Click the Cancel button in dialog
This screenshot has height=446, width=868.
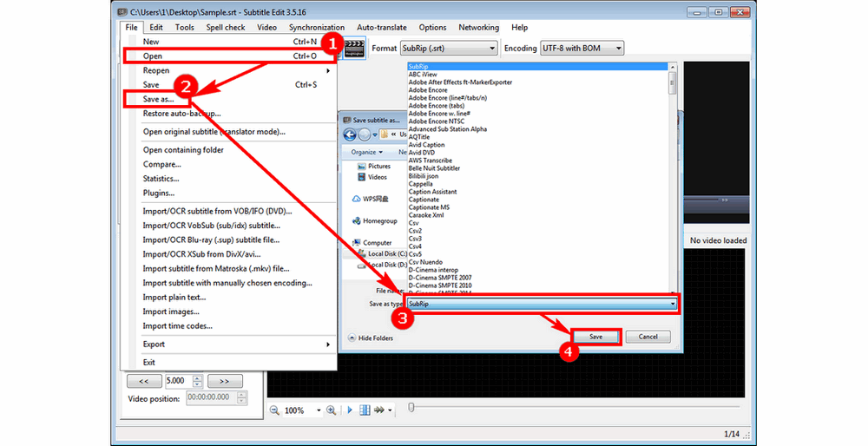pyautogui.click(x=648, y=337)
